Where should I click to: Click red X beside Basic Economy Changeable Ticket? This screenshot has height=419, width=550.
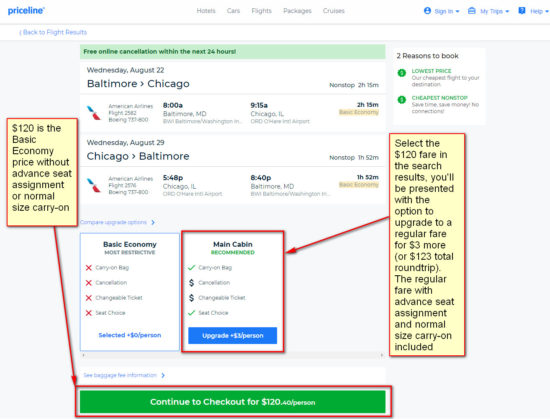click(89, 298)
